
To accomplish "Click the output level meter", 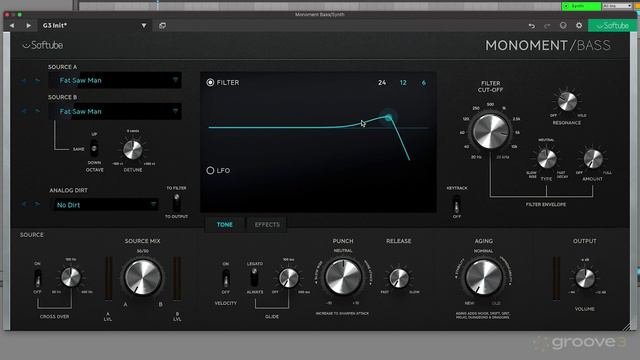I will pyautogui.click(x=556, y=279).
